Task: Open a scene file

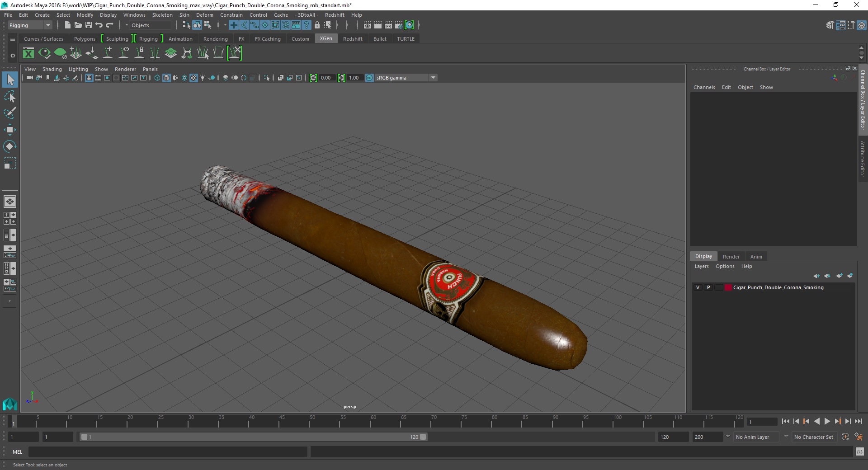Action: point(78,25)
